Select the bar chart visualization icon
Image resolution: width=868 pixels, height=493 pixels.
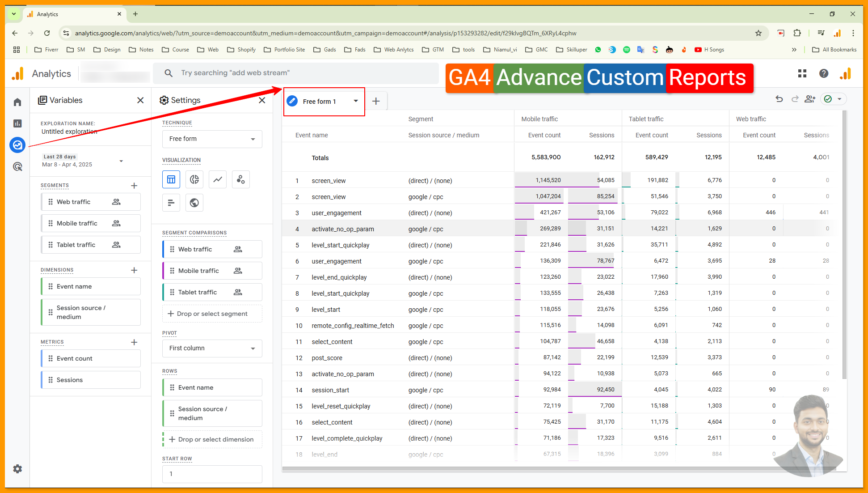[x=171, y=203]
